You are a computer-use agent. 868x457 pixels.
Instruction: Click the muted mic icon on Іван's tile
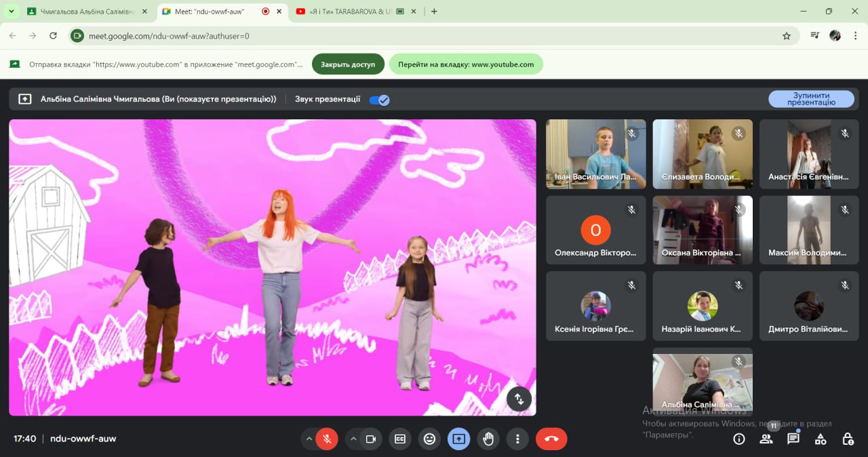(x=632, y=134)
